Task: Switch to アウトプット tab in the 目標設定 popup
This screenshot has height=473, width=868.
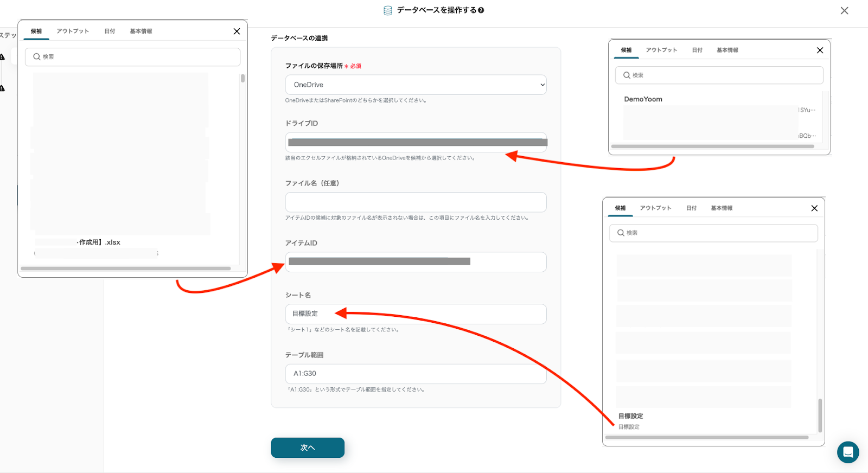Action: click(x=655, y=208)
